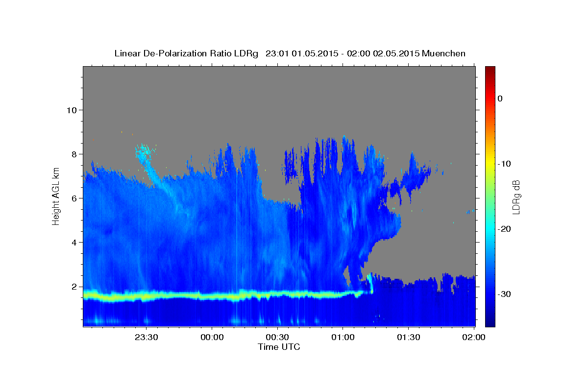Click the 'LDRg dB' colorbar label
The height and width of the screenshot is (392, 588).
(515, 196)
